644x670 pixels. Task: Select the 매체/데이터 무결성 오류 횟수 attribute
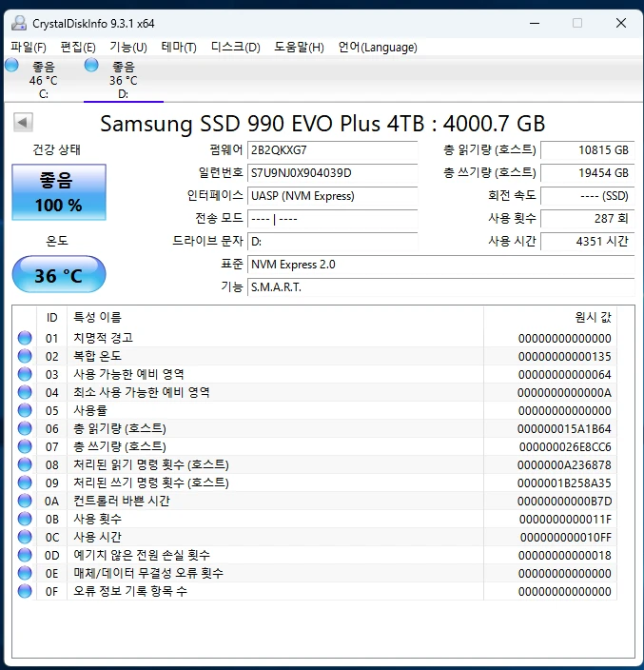tap(148, 573)
